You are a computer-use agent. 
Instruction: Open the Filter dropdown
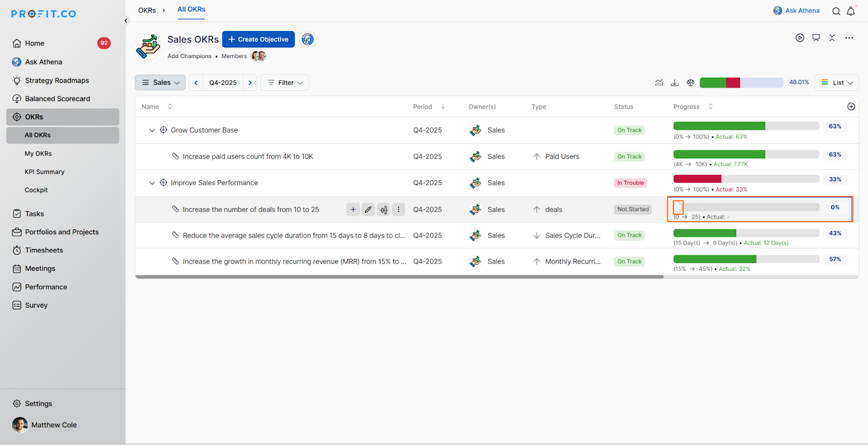tap(285, 82)
